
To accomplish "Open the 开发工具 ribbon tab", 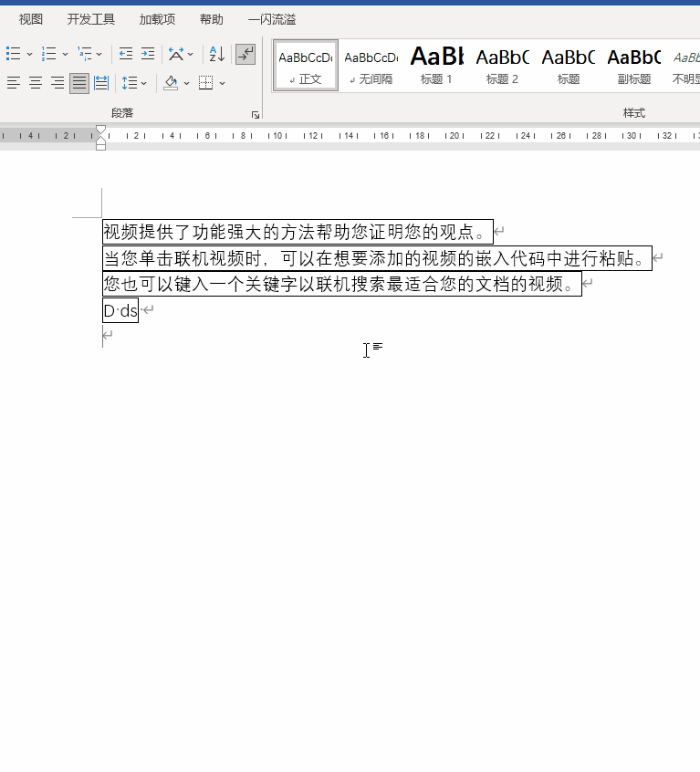I will point(91,19).
